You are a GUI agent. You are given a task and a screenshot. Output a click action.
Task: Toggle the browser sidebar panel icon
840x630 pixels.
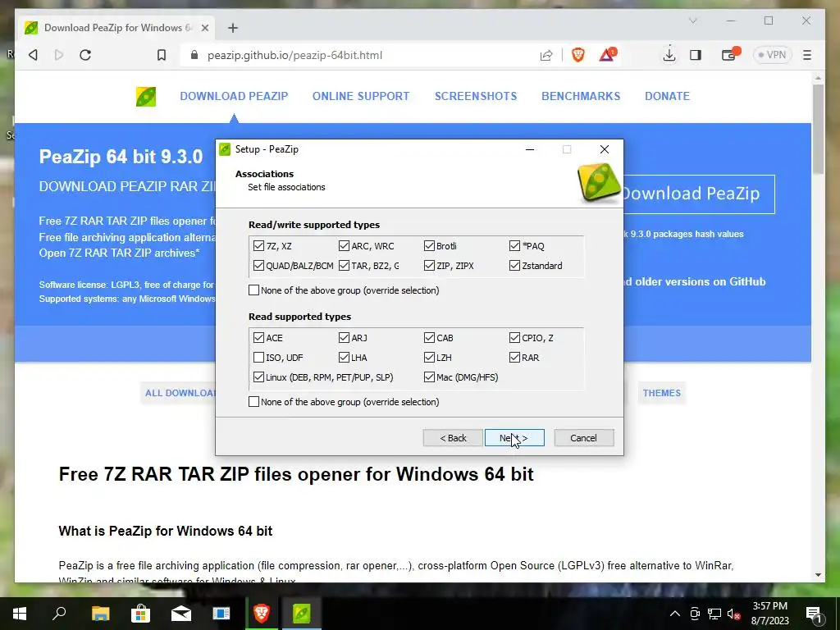(x=696, y=55)
